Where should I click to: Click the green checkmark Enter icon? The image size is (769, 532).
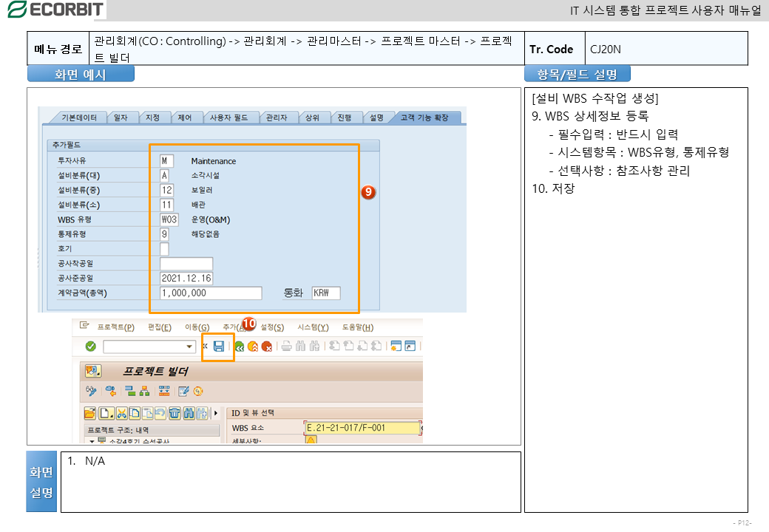(90, 347)
